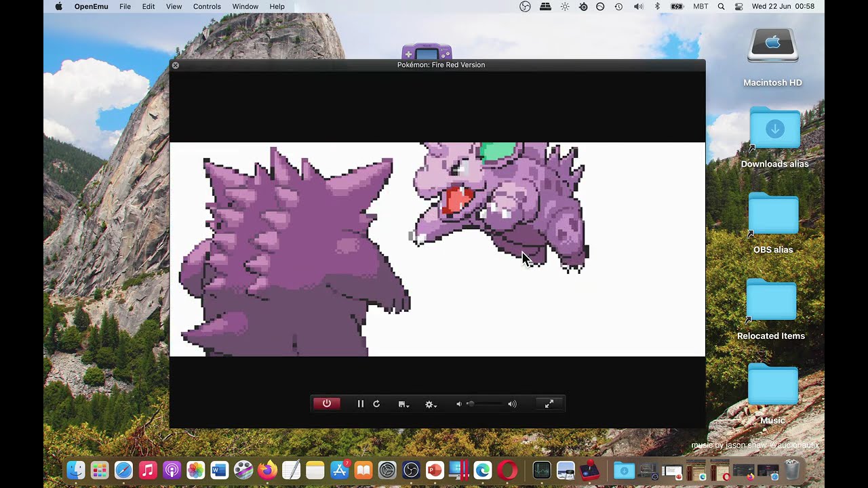The height and width of the screenshot is (488, 868).
Task: Open Microsoft Edge from the Dock
Action: pyautogui.click(x=483, y=470)
